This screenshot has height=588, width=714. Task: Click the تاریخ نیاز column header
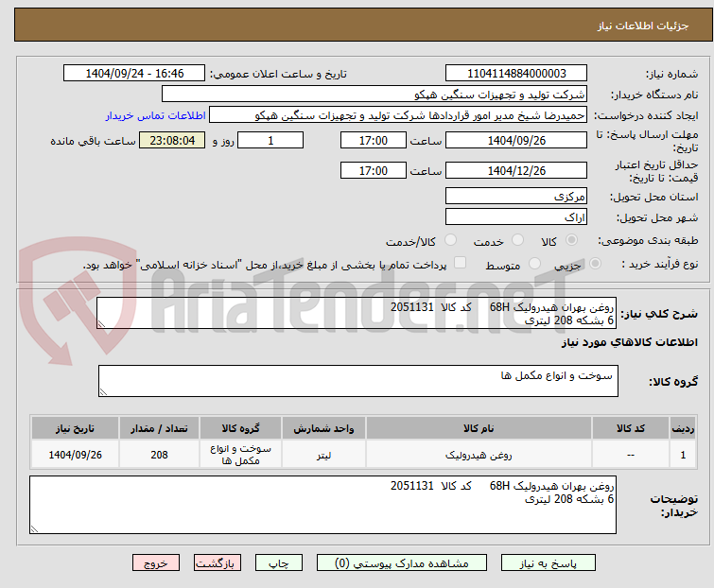75,428
